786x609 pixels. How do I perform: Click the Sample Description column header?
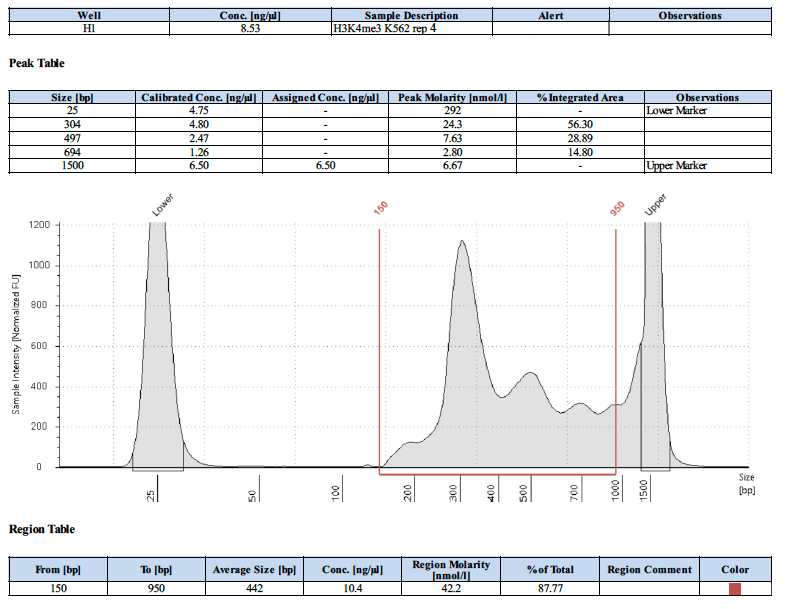[x=411, y=16]
